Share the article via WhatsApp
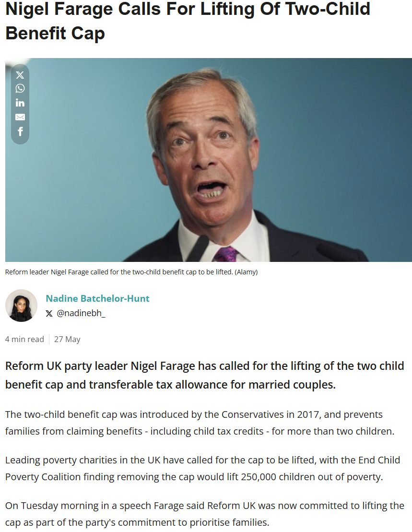The image size is (412, 532). coord(20,88)
